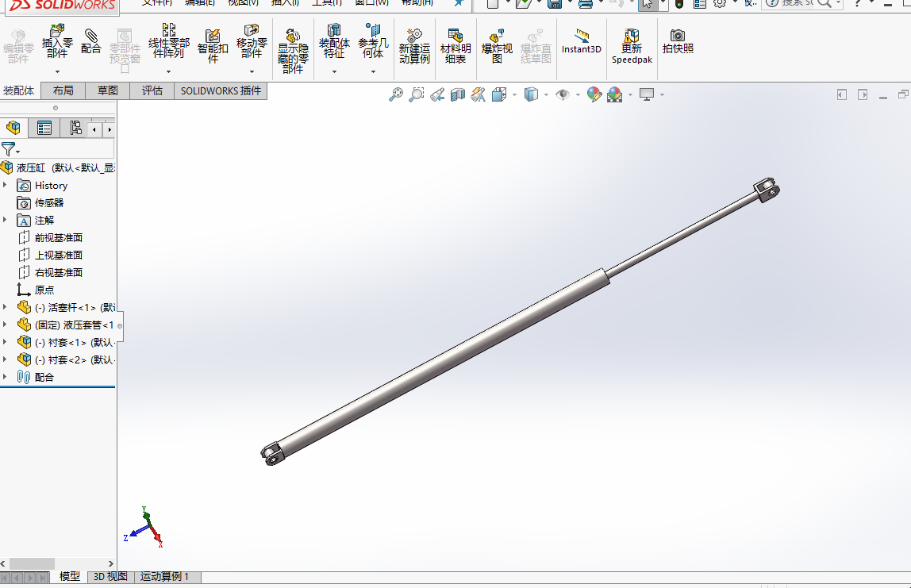Open Bill of Materials tool

(x=455, y=47)
